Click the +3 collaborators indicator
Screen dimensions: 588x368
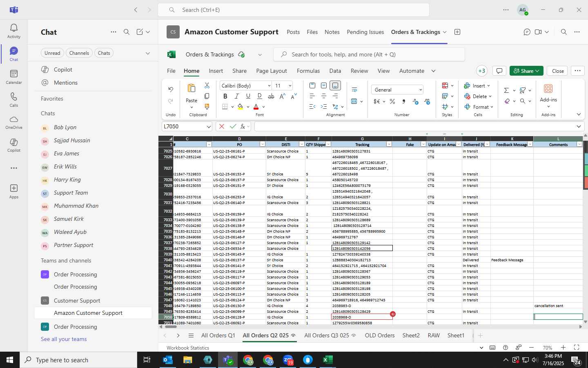(x=482, y=71)
